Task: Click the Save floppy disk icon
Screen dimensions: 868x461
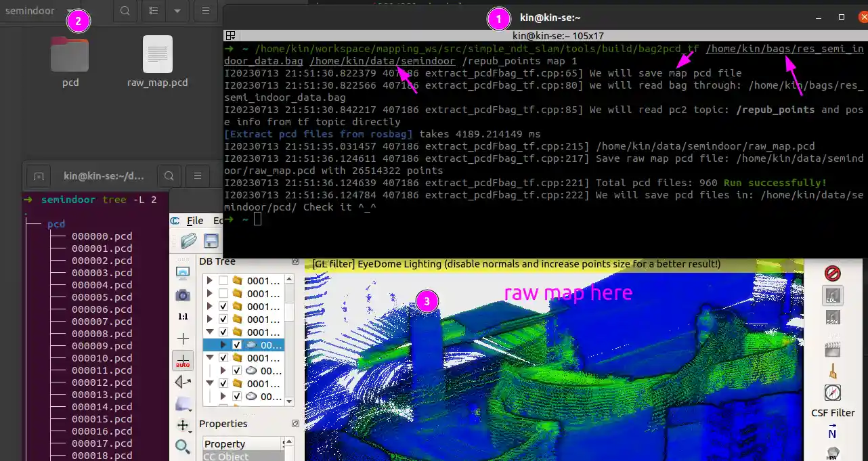Action: click(211, 241)
